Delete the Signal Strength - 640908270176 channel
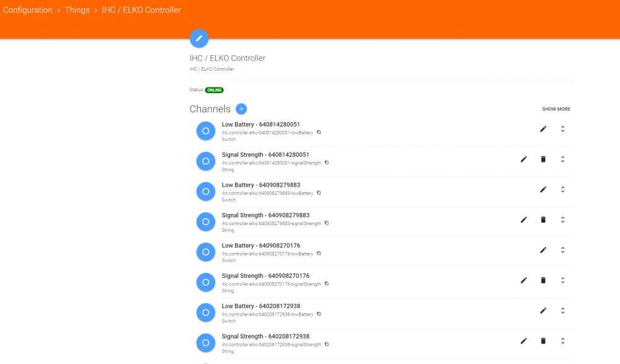The width and height of the screenshot is (620, 364). 543,280
